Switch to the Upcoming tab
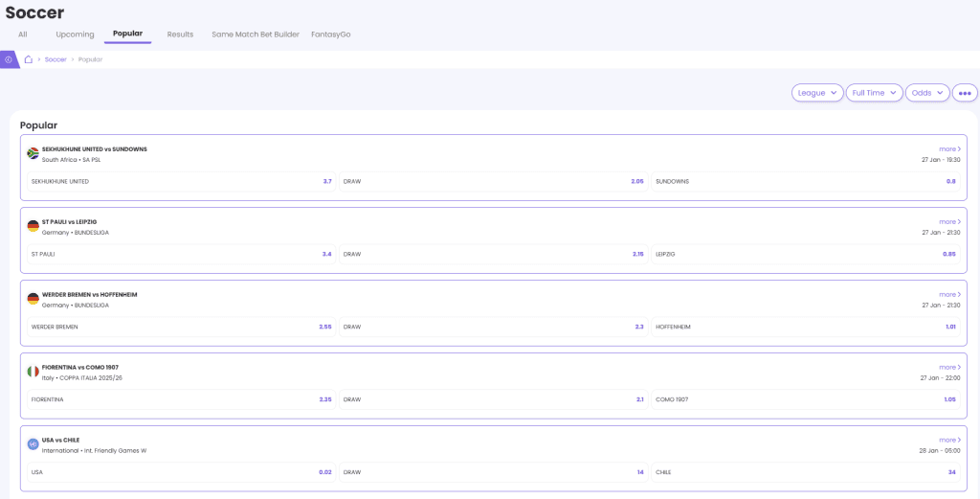 [x=75, y=34]
